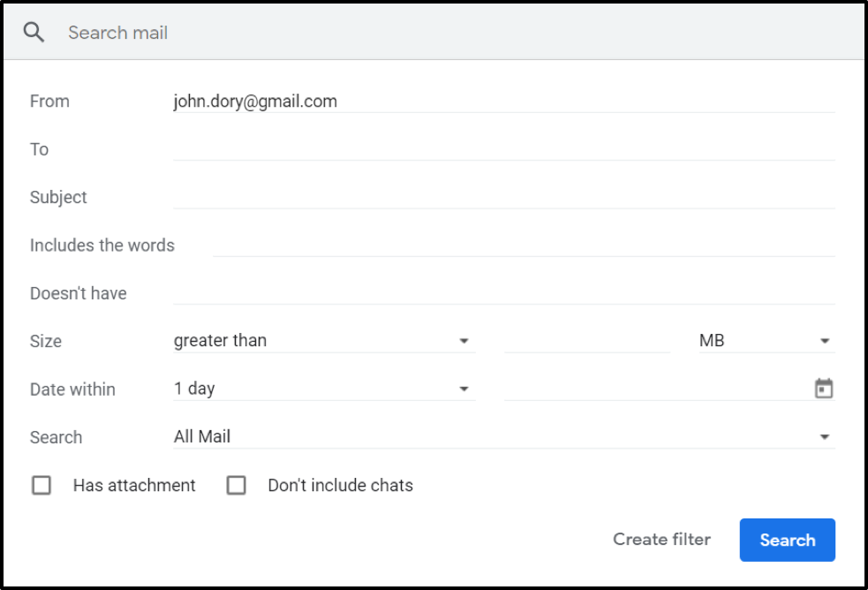
Task: Click the Includes the words field
Action: point(524,245)
